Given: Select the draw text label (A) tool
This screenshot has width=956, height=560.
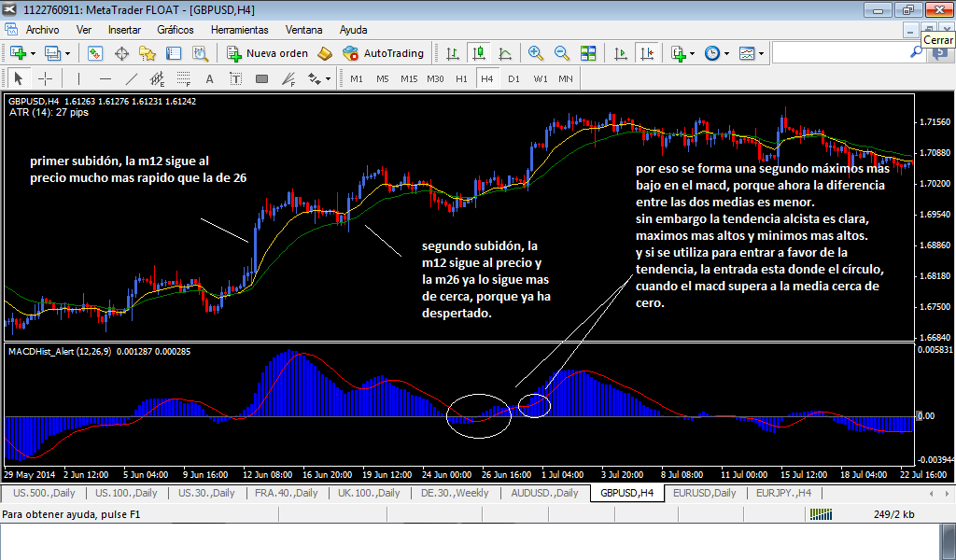Looking at the screenshot, I should [209, 78].
